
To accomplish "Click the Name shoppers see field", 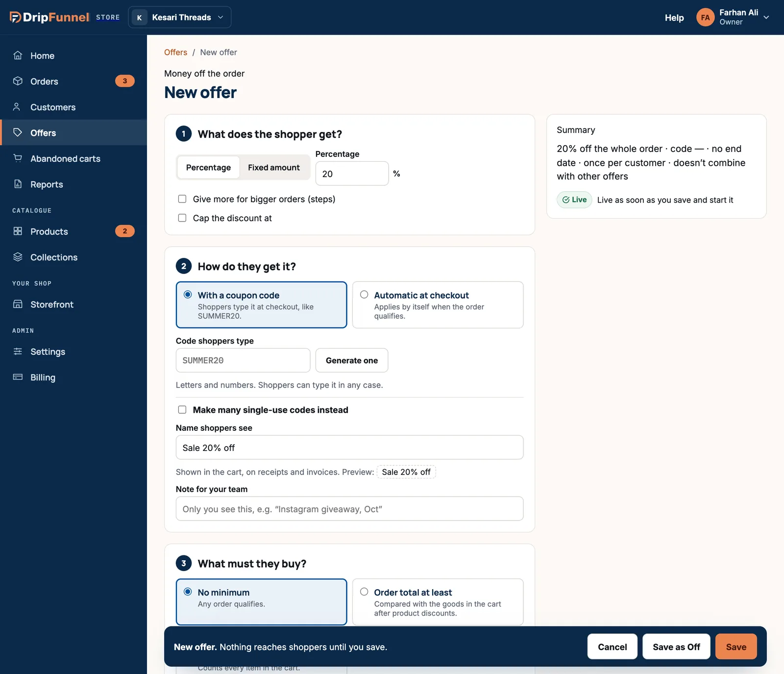I will 349,448.
